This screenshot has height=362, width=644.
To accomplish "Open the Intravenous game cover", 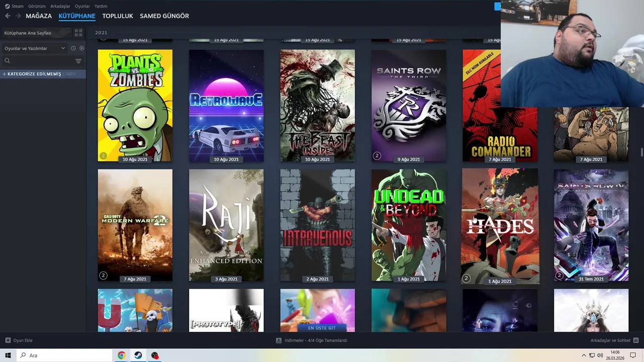I will click(317, 225).
